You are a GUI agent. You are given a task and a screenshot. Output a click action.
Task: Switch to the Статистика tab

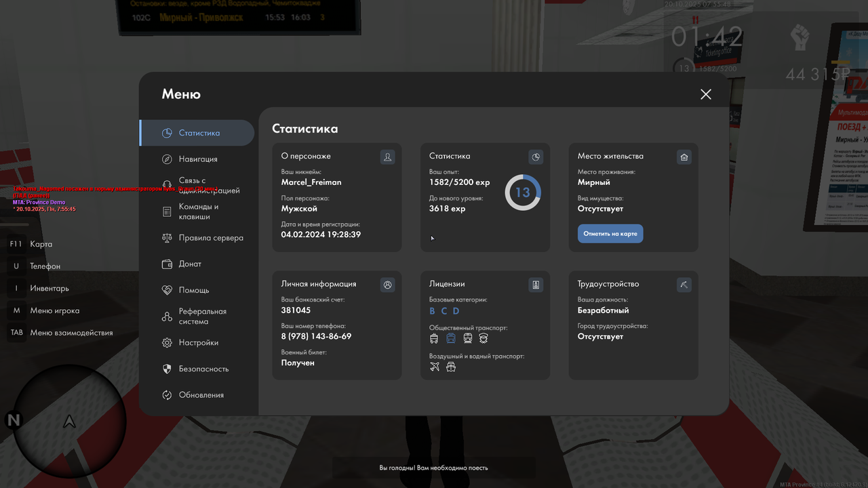click(197, 133)
